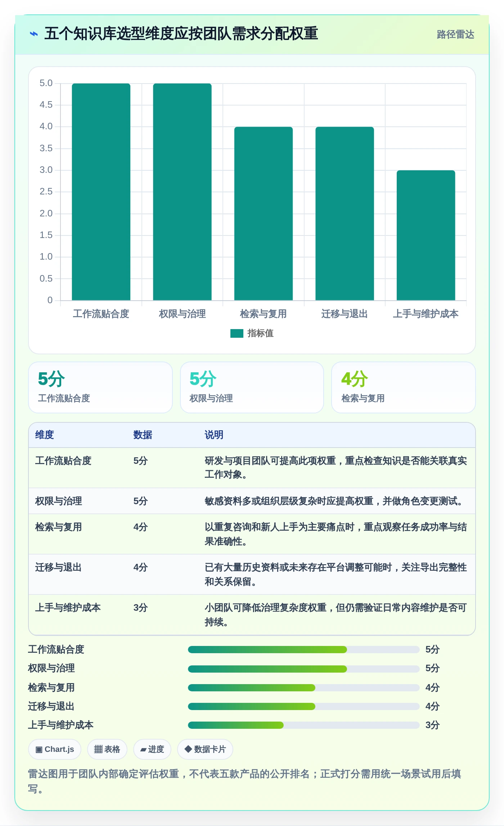Image resolution: width=504 pixels, height=826 pixels.
Task: Click the description starting with 小团队可降低
Action: pyautogui.click(x=336, y=615)
